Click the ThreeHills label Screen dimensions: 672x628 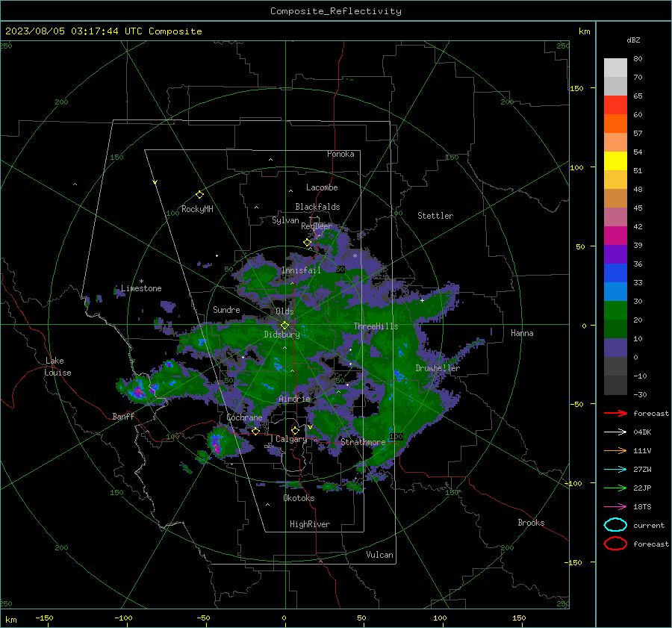pyautogui.click(x=376, y=326)
